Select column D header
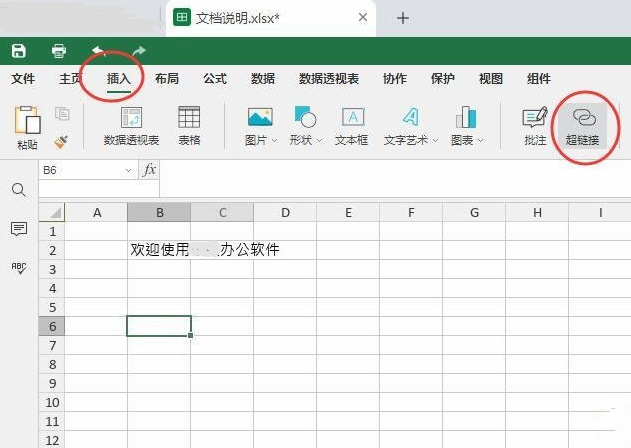631x448 pixels. click(285, 212)
